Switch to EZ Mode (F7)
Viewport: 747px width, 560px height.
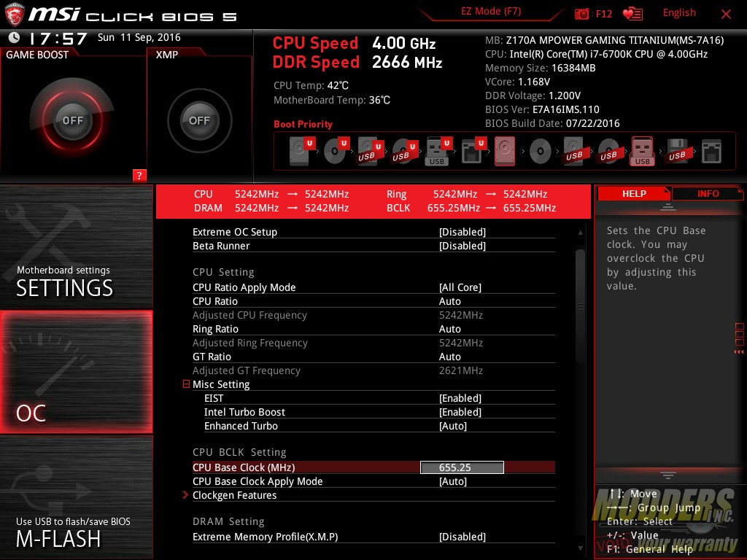[x=491, y=12]
